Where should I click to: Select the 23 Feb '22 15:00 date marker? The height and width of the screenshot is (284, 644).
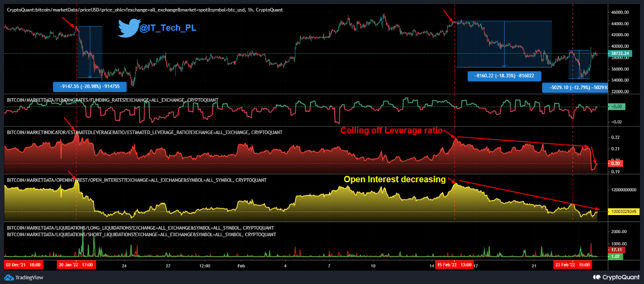tap(574, 265)
